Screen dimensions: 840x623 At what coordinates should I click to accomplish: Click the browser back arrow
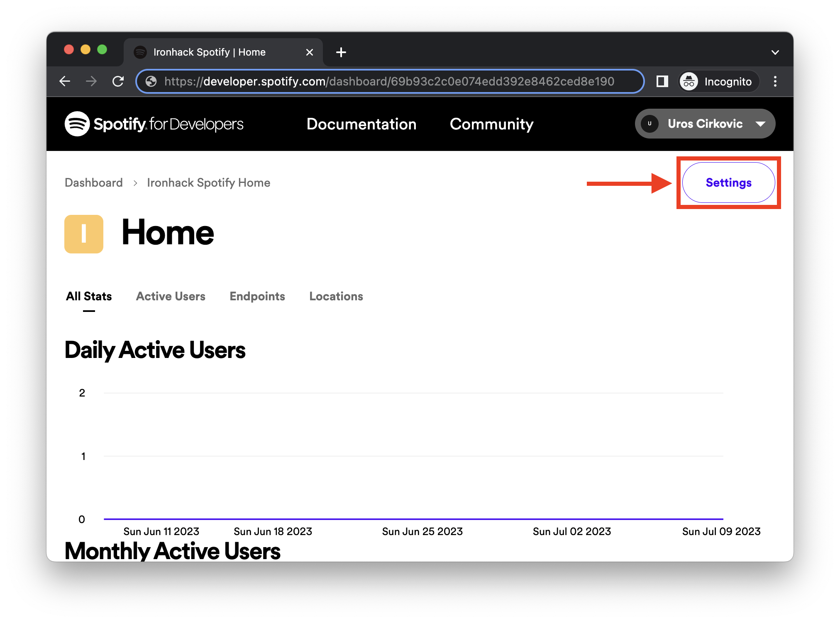[65, 81]
